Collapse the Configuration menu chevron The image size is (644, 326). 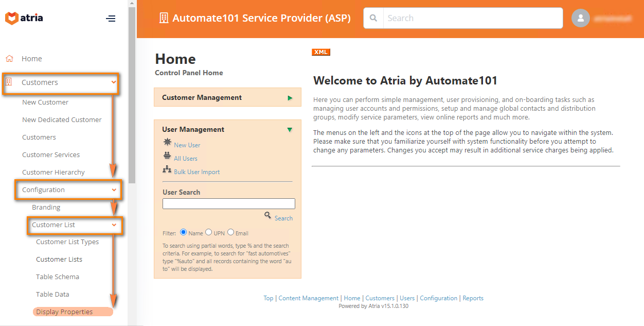pos(114,190)
